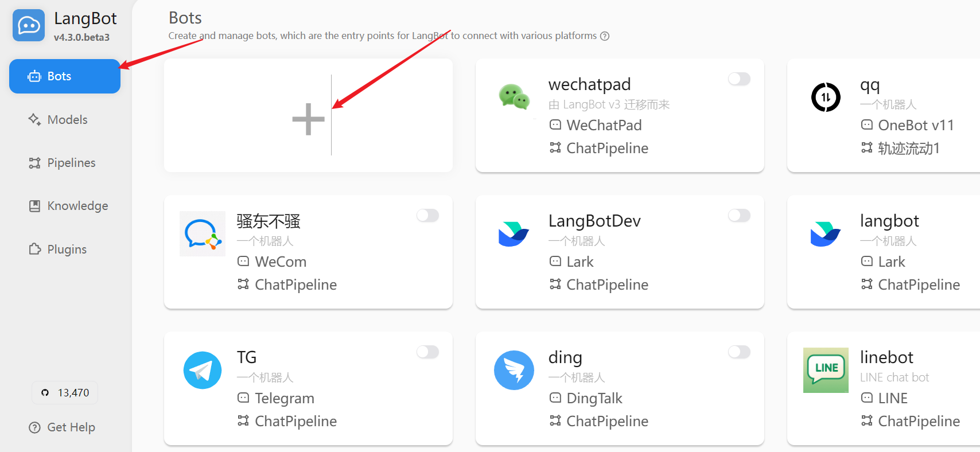
Task: Click the LINE logo on linebot card
Action: click(826, 370)
